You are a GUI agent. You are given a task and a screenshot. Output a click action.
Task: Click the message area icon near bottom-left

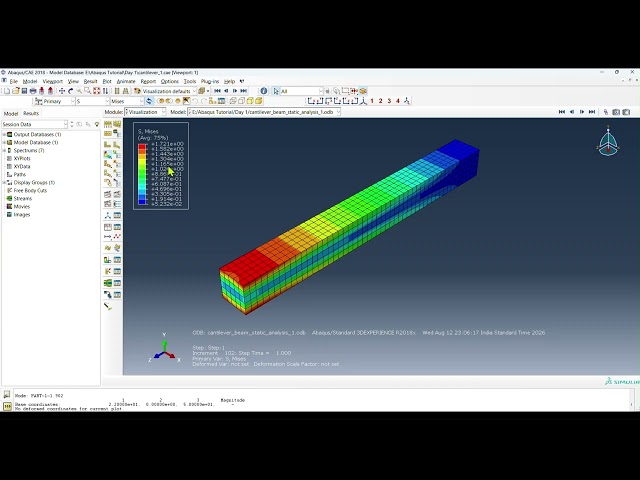7,395
